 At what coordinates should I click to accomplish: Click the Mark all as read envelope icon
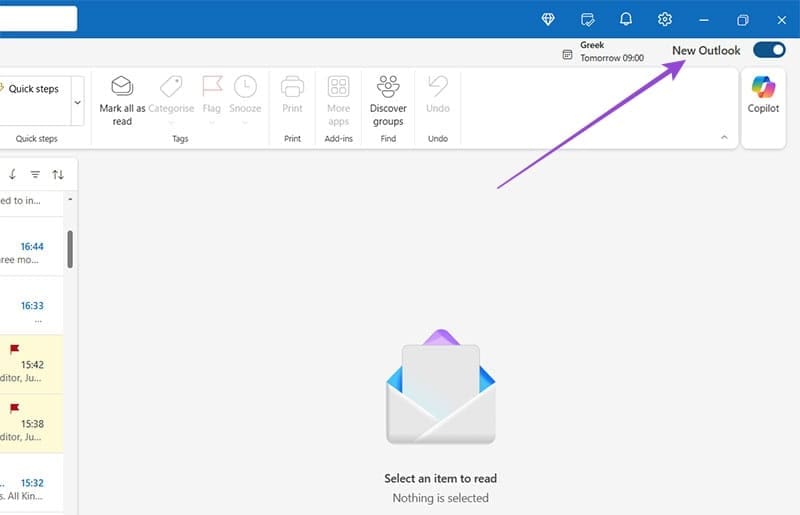coord(122,86)
